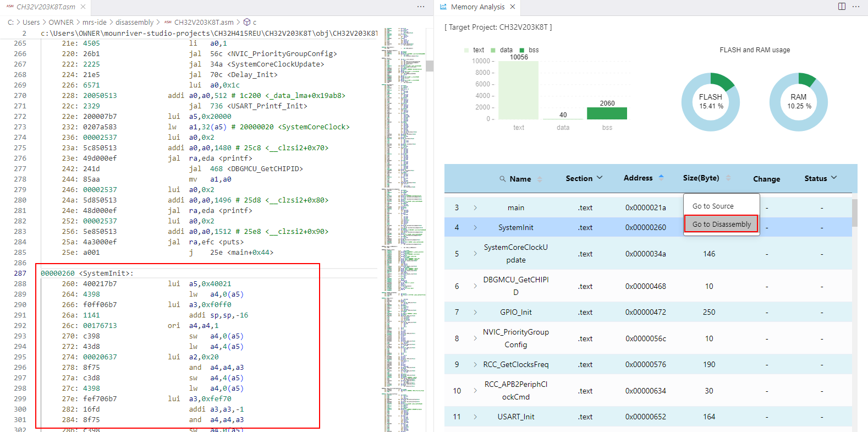Open more actions menu in Memory Analysis group
Image resolution: width=868 pixels, height=432 pixels.
click(x=856, y=7)
